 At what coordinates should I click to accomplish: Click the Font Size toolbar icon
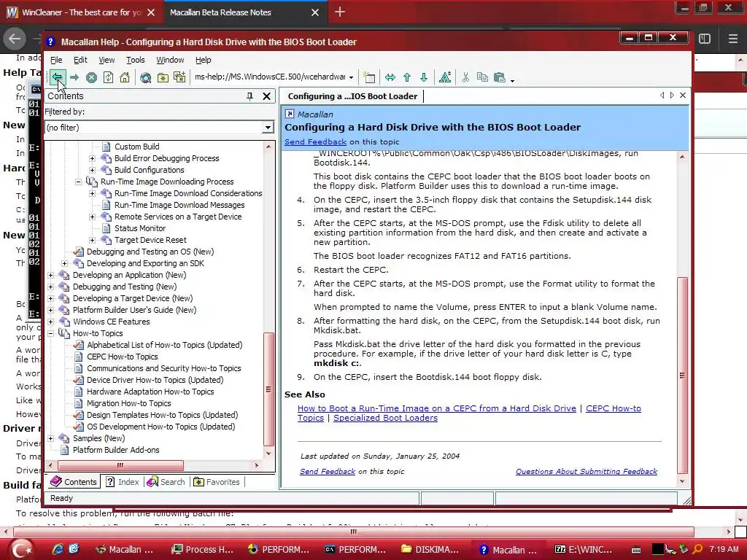(445, 77)
